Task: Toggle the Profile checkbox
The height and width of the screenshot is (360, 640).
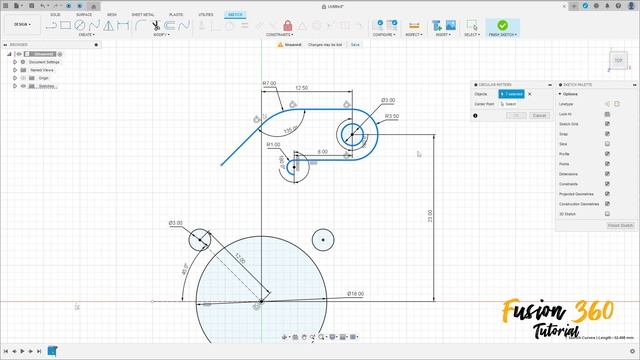Action: [607, 154]
